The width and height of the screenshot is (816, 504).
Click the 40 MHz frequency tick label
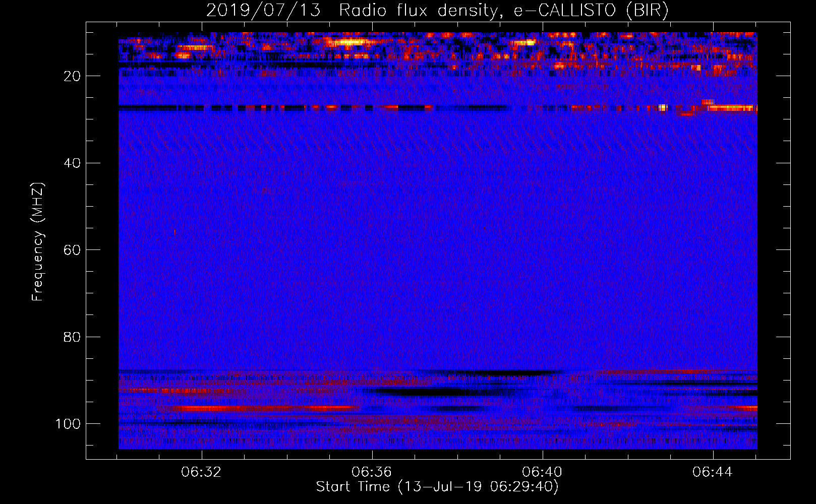click(x=72, y=163)
